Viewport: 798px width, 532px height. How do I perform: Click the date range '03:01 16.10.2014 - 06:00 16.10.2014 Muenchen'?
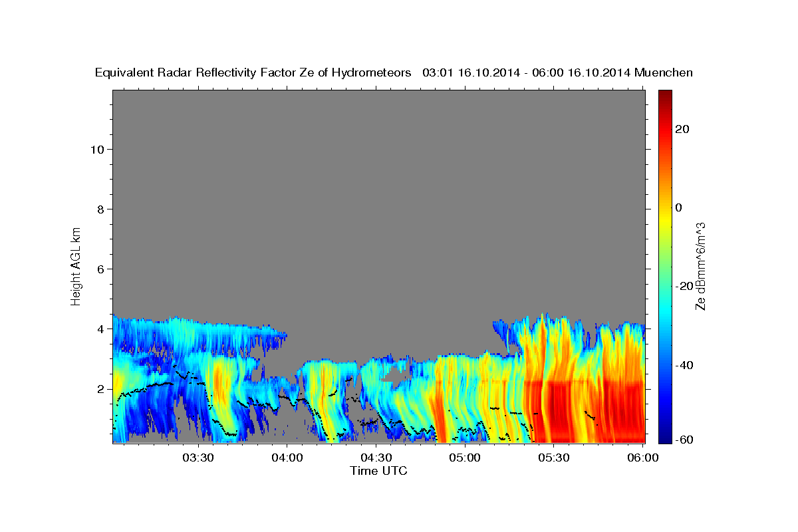coord(557,72)
